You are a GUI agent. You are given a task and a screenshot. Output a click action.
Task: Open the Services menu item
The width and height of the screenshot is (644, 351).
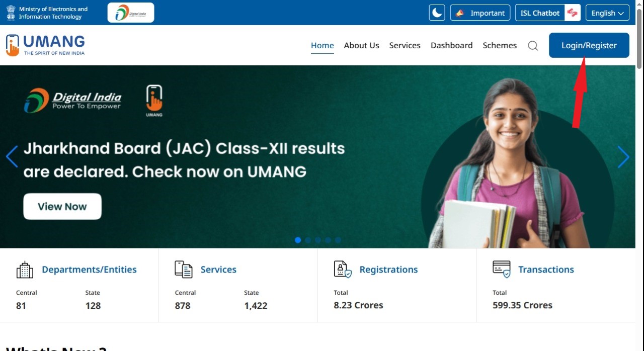click(405, 45)
